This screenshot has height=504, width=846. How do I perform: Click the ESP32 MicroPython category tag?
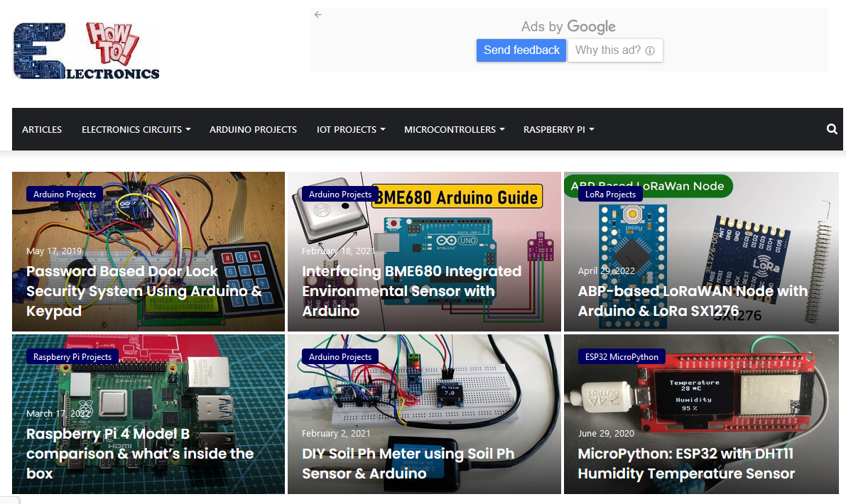[622, 357]
